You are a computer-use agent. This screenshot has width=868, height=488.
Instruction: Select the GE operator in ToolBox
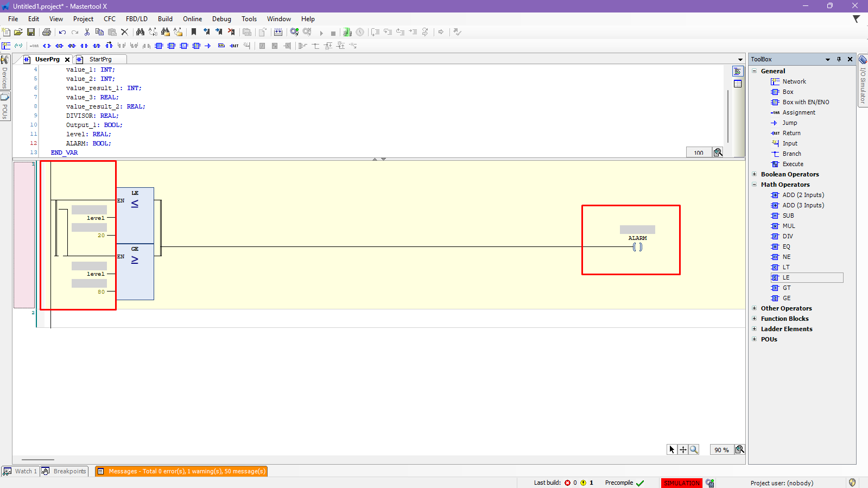pyautogui.click(x=786, y=298)
